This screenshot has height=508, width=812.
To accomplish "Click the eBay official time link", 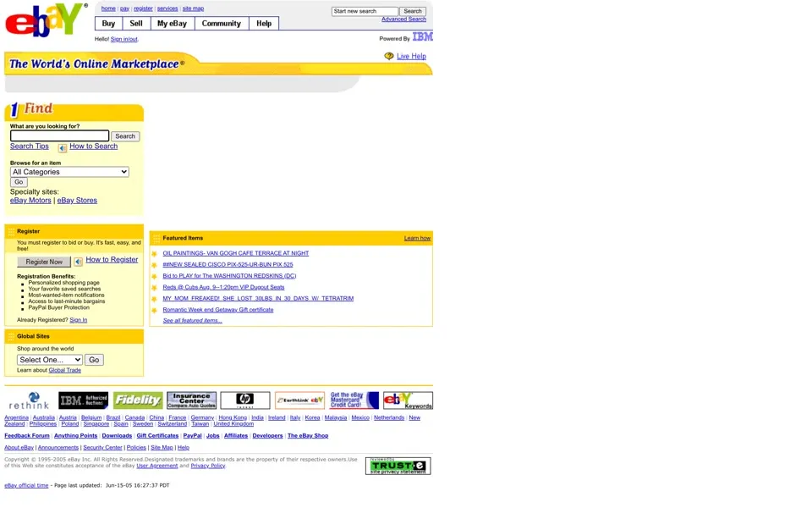I will [x=26, y=486].
